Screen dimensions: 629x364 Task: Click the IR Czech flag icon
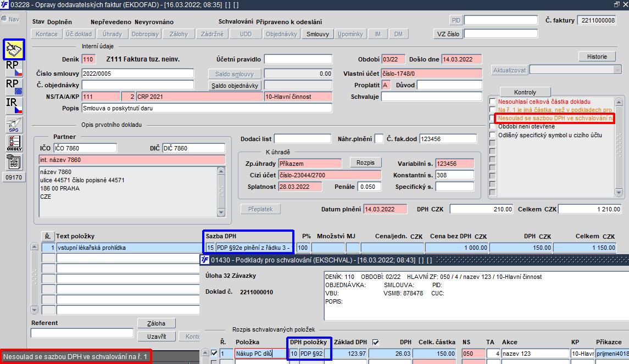[x=14, y=105]
